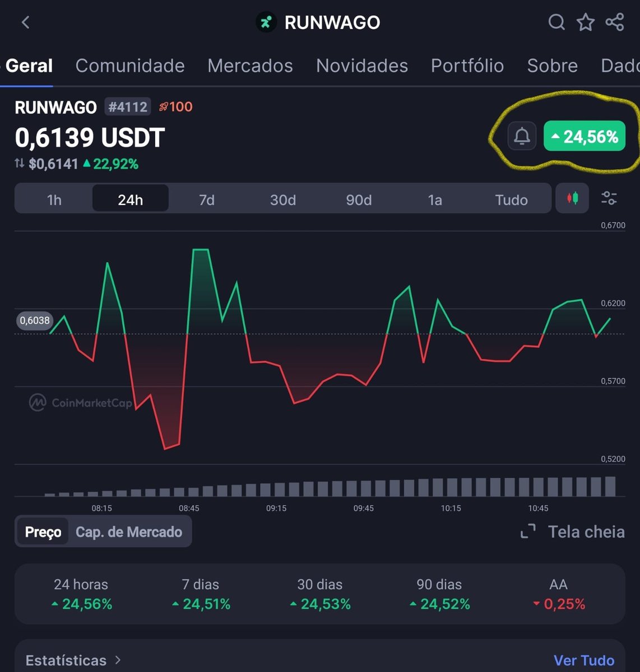Select the 30d chart range

click(x=283, y=200)
